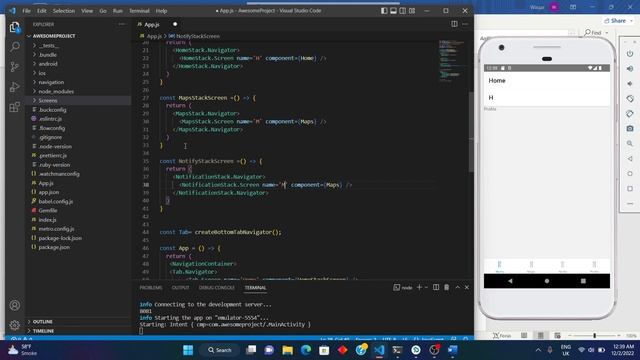The width and height of the screenshot is (640, 360).
Task: Expand the OUTLINE section
Action: click(42, 322)
